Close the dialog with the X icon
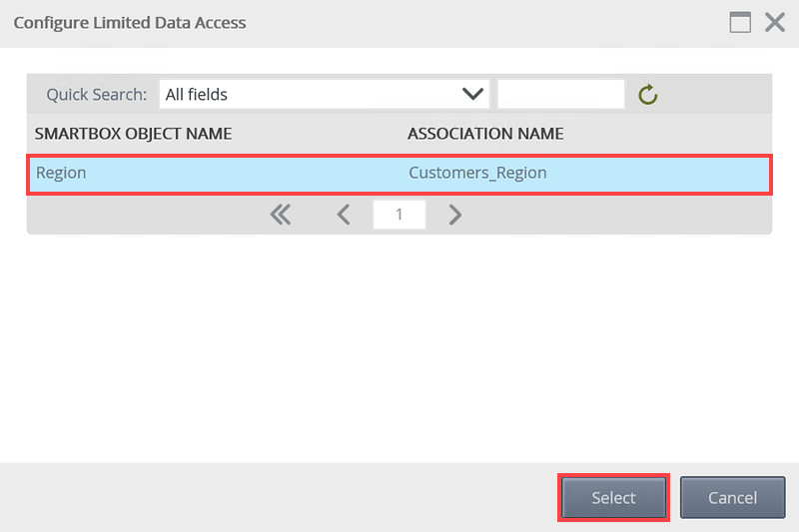 774,22
